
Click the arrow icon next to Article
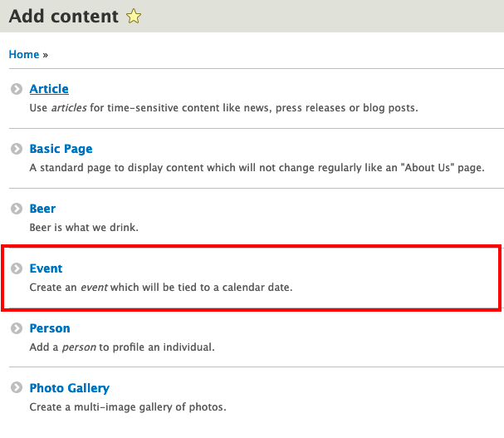[16, 89]
